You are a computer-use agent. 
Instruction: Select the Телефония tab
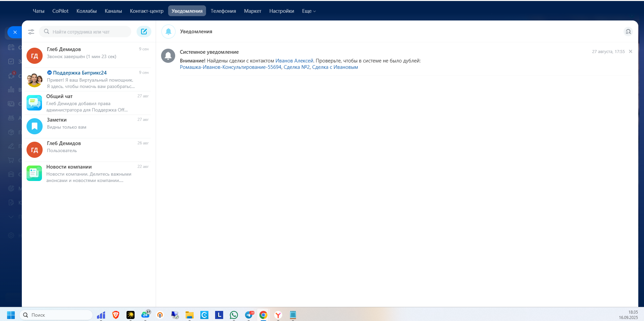223,11
